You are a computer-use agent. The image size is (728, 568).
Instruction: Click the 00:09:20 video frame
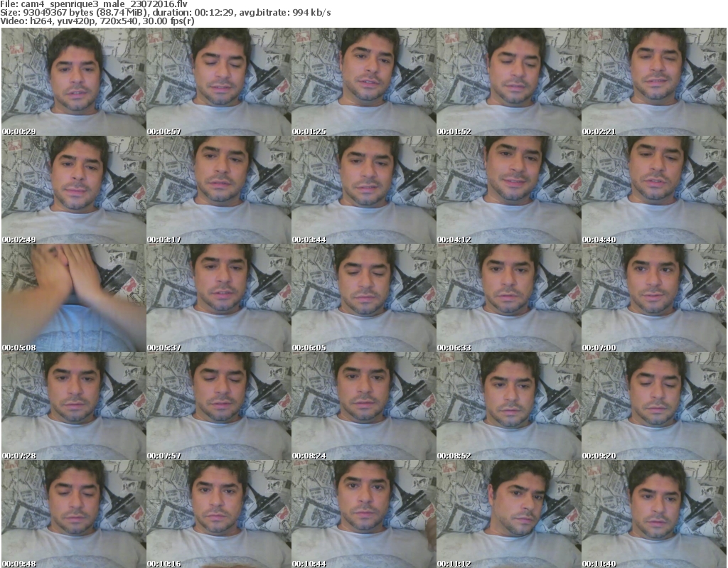[654, 406]
